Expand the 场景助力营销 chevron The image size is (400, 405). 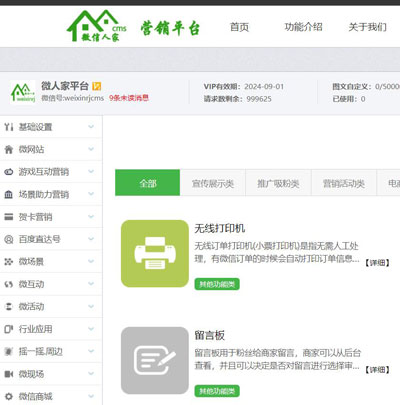tap(91, 194)
